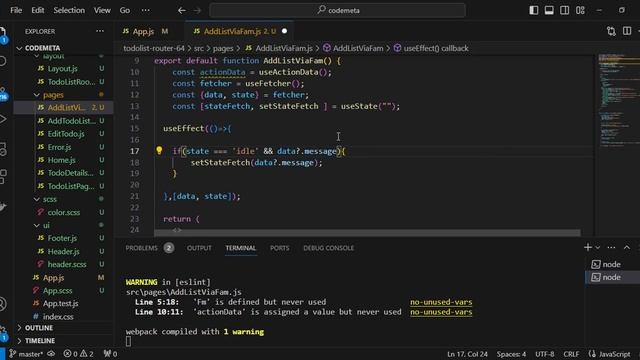Open the Go menu

(x=125, y=10)
